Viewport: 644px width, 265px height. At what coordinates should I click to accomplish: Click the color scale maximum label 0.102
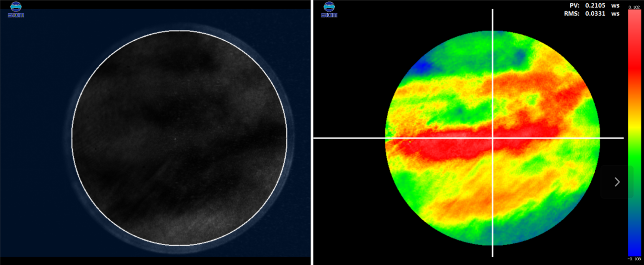coord(634,7)
